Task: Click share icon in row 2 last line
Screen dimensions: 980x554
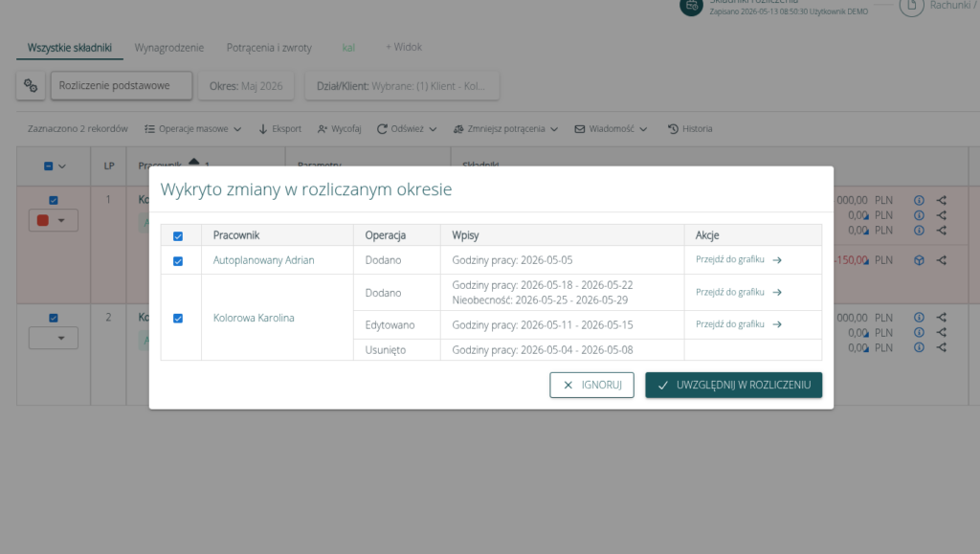Action: tap(942, 347)
